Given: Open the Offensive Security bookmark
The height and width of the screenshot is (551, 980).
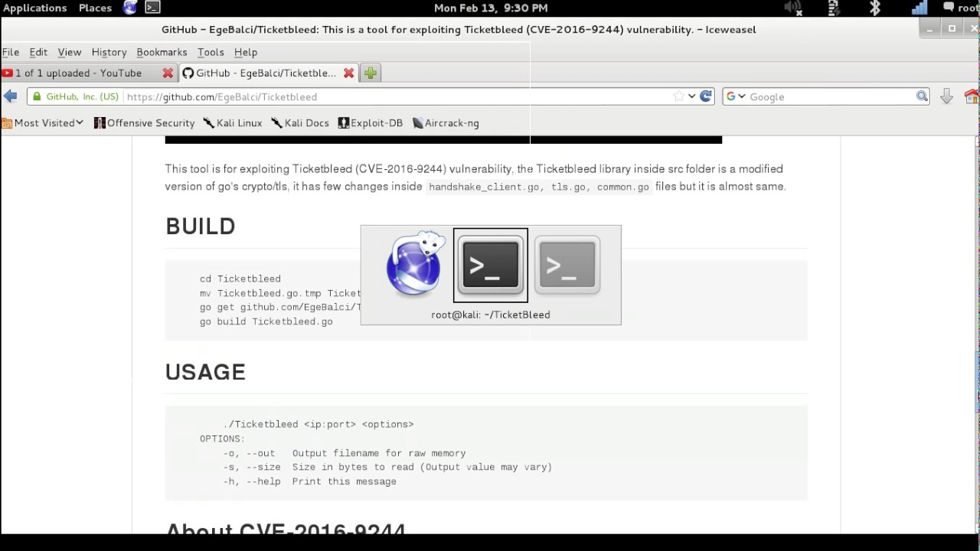Looking at the screenshot, I should pos(145,122).
